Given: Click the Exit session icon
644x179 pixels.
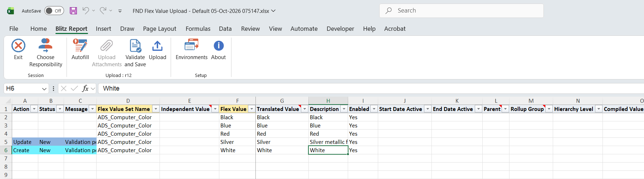Looking at the screenshot, I should 18,46.
